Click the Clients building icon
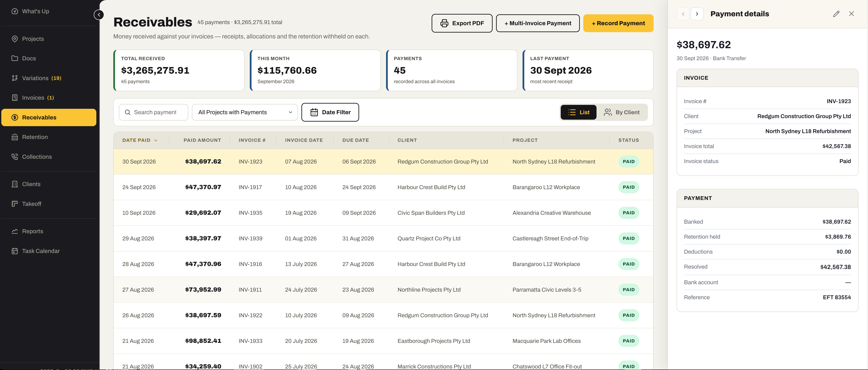The width and height of the screenshot is (868, 370). tap(15, 184)
